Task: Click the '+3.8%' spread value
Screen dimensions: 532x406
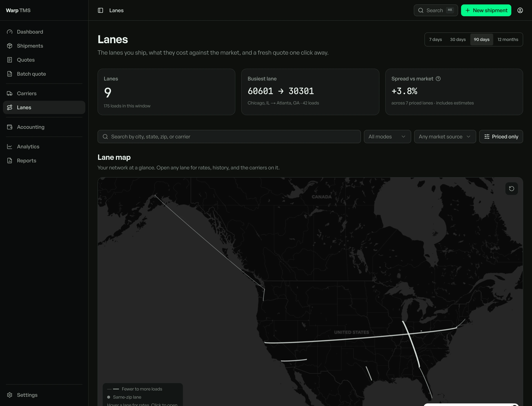Action: (x=404, y=91)
